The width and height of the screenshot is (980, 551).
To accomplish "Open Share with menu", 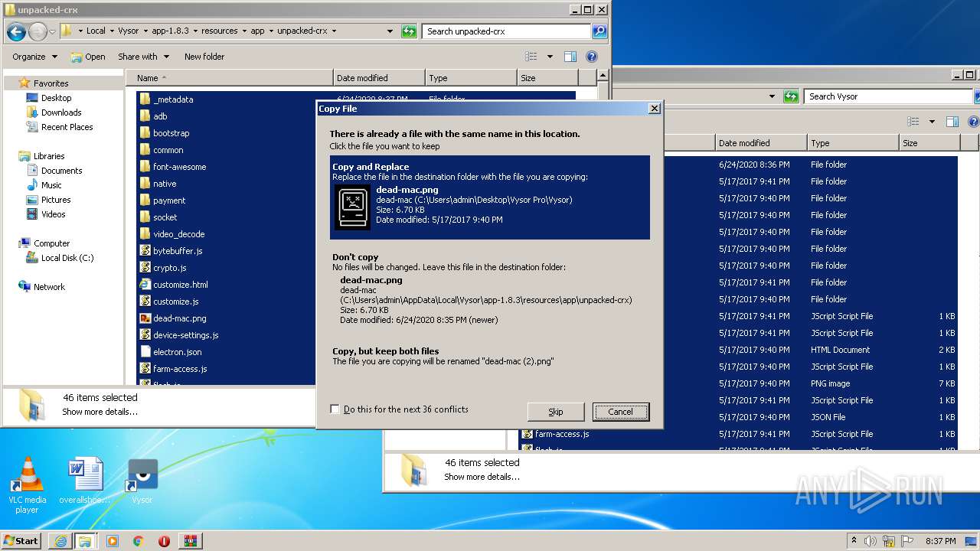I will point(142,57).
